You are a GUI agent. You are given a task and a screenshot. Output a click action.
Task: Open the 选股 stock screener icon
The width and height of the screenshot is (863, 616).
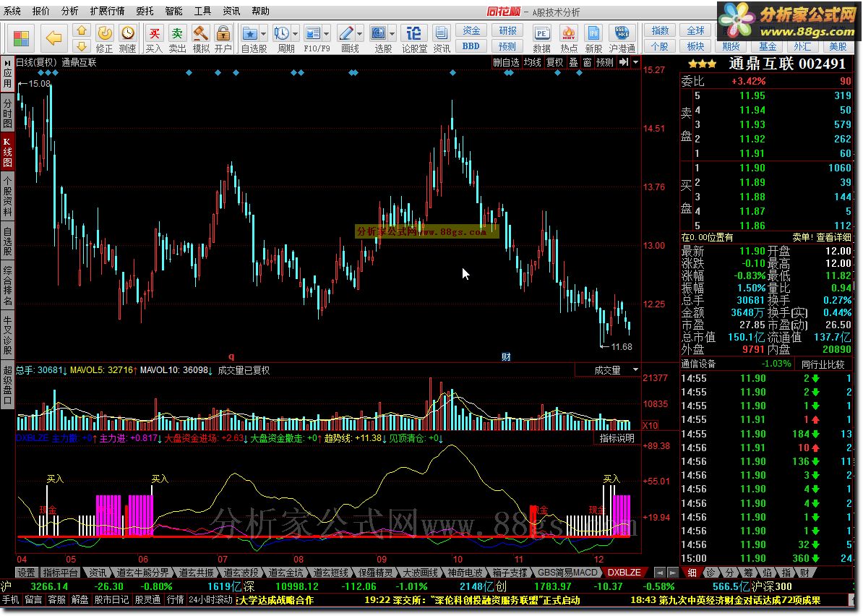[x=378, y=33]
